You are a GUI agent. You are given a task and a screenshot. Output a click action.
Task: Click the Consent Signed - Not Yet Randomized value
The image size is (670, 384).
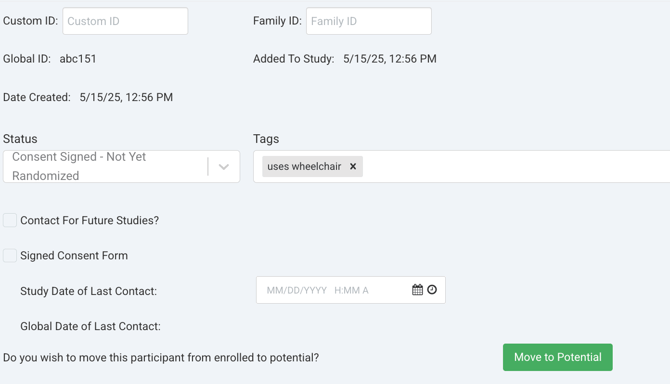(x=79, y=166)
